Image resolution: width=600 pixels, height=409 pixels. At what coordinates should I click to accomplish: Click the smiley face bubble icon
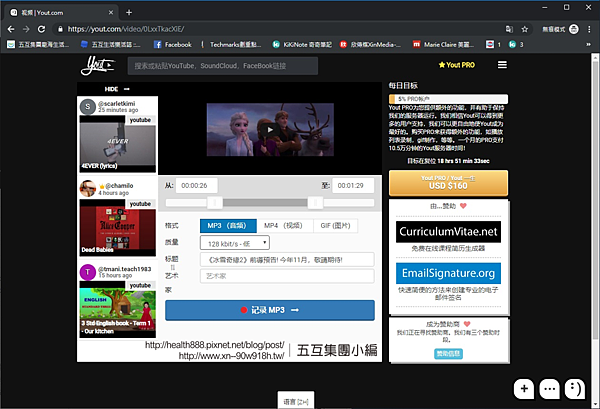(575, 389)
